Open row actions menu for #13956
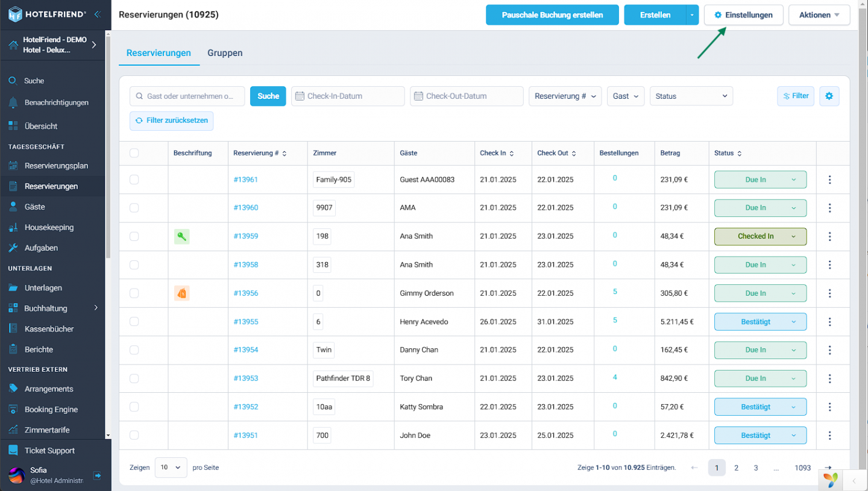Viewport: 868px width, 491px height. pos(830,293)
